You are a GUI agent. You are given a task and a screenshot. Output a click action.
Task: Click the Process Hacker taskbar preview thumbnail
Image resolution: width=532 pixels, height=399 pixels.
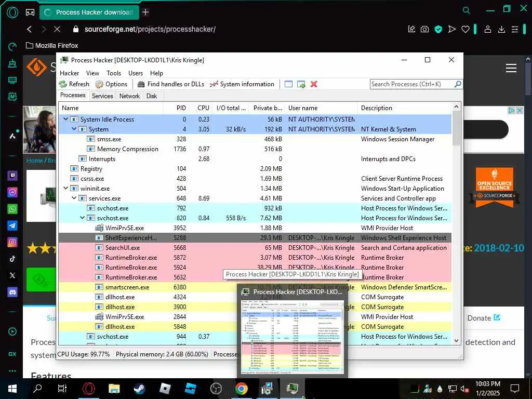tap(292, 337)
